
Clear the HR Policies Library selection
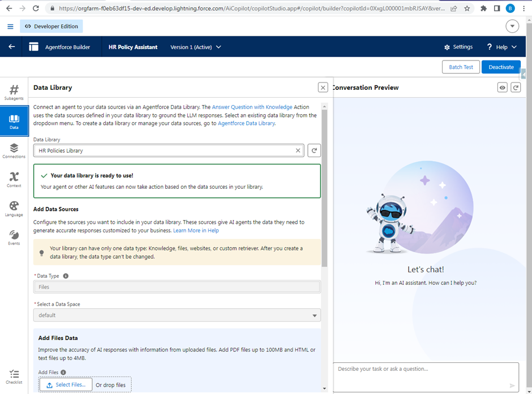298,150
